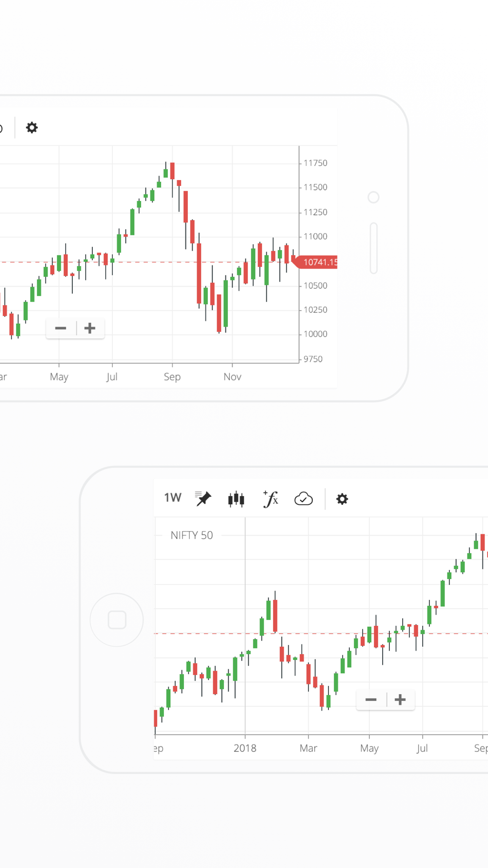Click the cloud save icon
The height and width of the screenshot is (868, 488).
304,499
